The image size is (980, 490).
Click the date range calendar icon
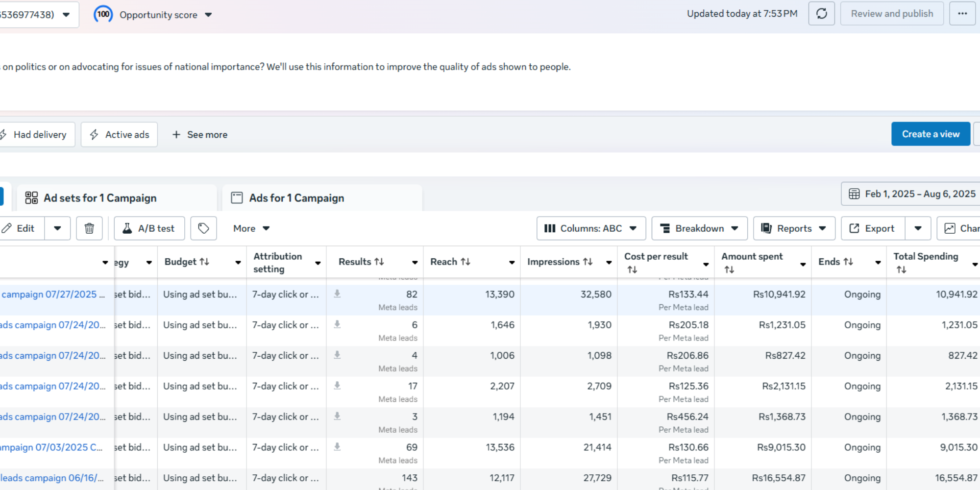pos(854,194)
